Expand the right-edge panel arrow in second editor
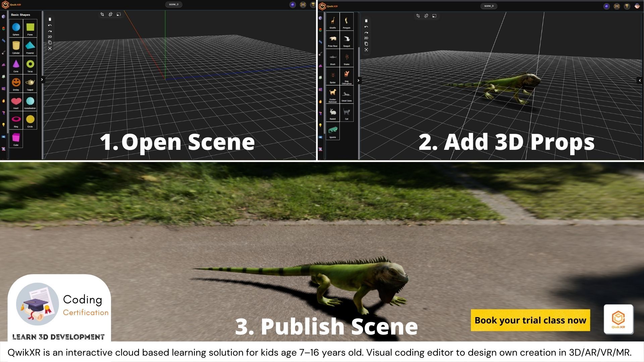The width and height of the screenshot is (644, 362). (640, 80)
